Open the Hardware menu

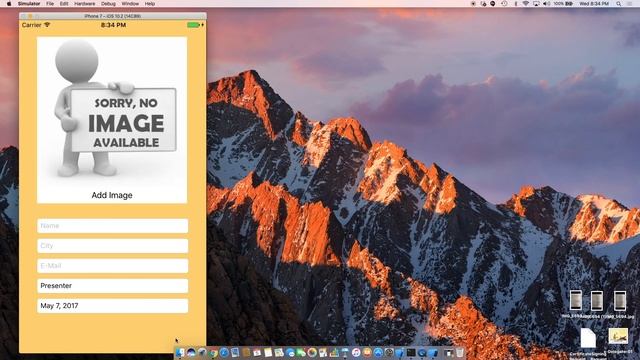click(84, 4)
